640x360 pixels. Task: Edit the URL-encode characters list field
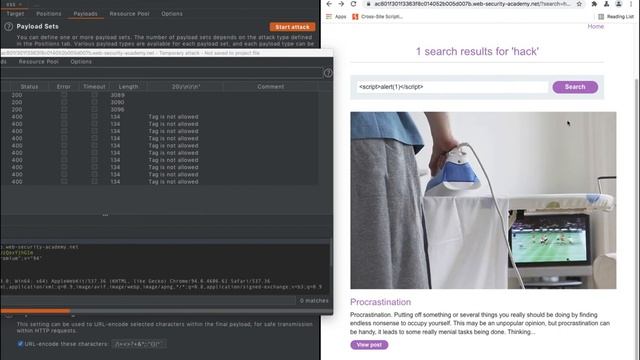coord(139,344)
